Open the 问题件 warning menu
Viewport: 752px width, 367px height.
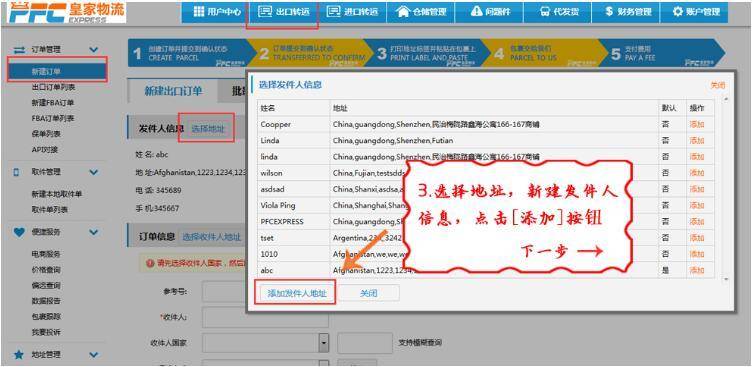489,12
